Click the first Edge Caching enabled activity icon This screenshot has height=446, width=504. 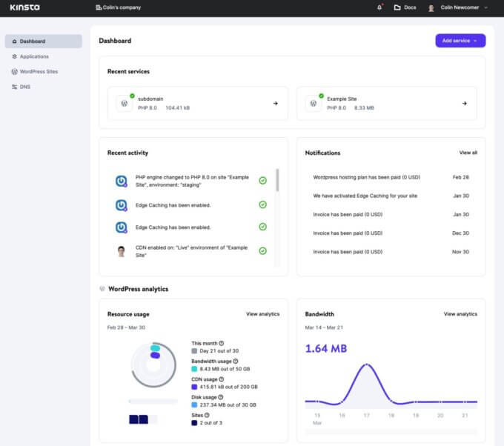(x=121, y=205)
